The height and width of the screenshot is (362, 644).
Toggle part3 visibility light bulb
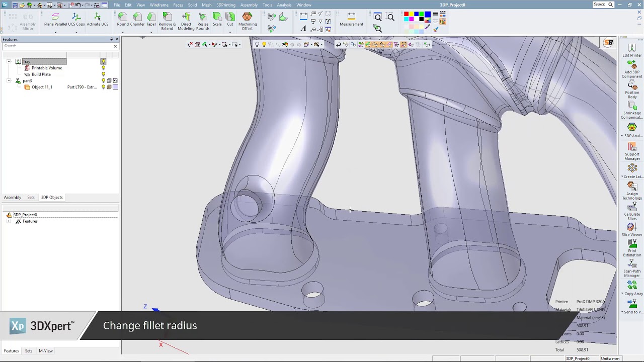[104, 81]
